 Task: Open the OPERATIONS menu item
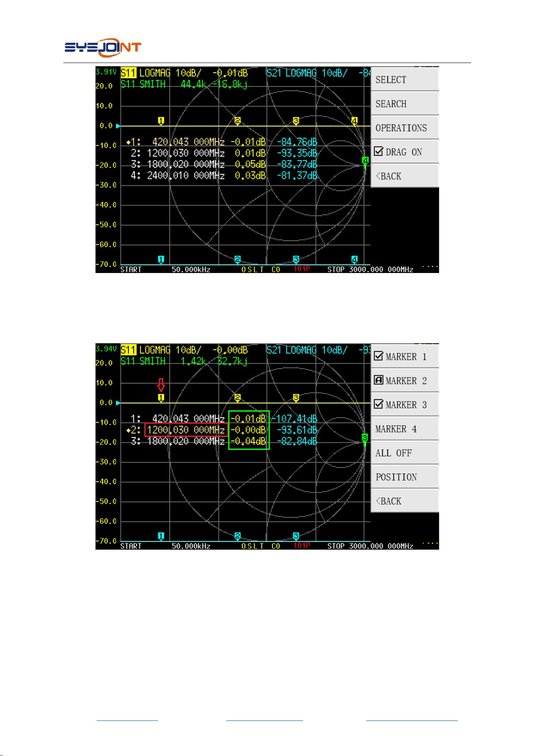click(x=405, y=128)
